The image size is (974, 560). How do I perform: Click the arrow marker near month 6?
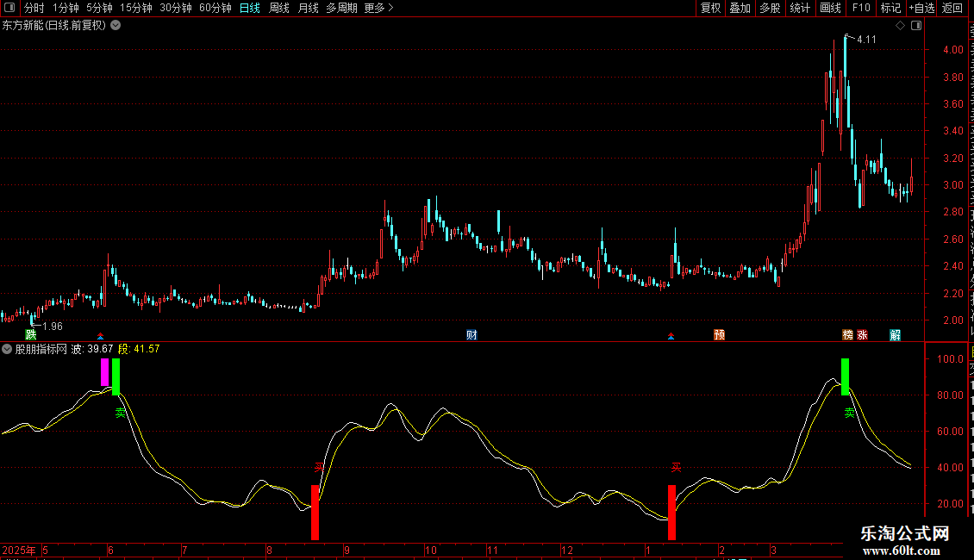click(x=100, y=337)
